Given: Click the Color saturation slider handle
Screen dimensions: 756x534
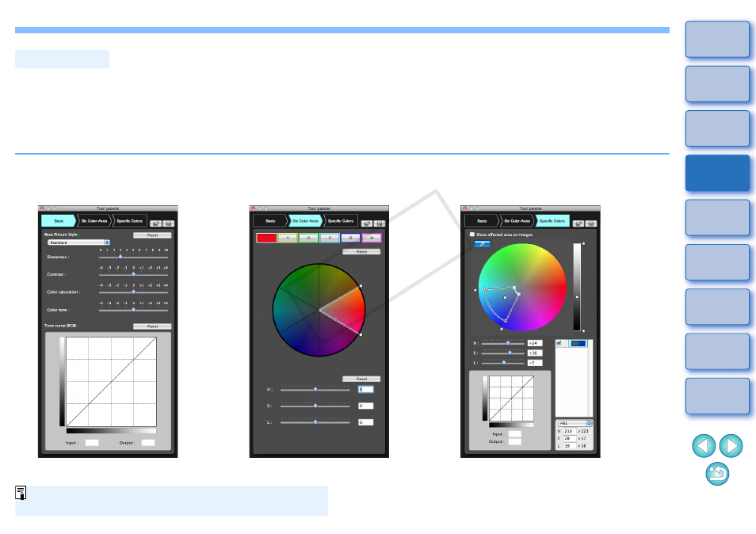Looking at the screenshot, I should (134, 292).
